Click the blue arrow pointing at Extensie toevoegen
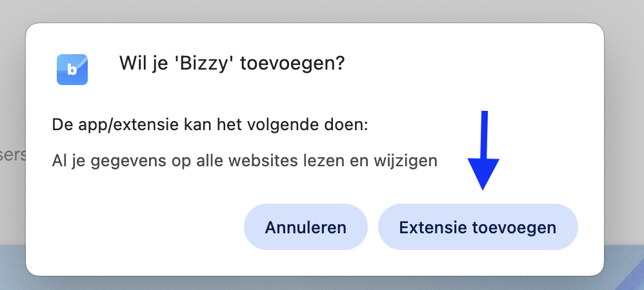The image size is (644, 290). click(x=483, y=151)
